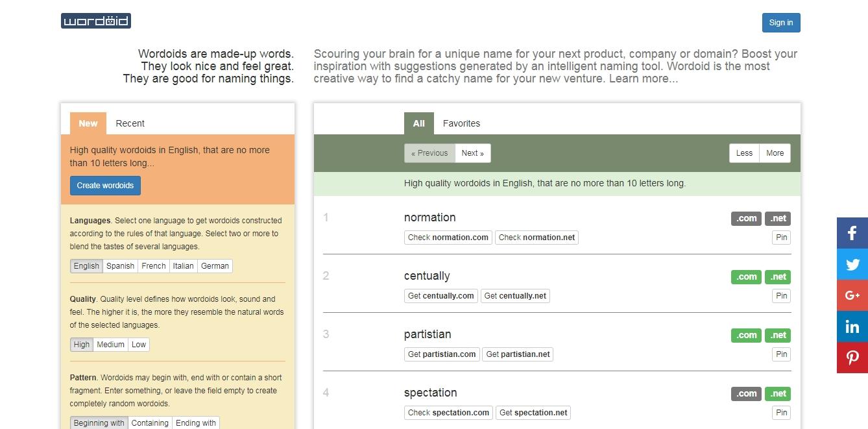Share on Pinterest sidebar icon
Screen dimensions: 868x429
852,358
